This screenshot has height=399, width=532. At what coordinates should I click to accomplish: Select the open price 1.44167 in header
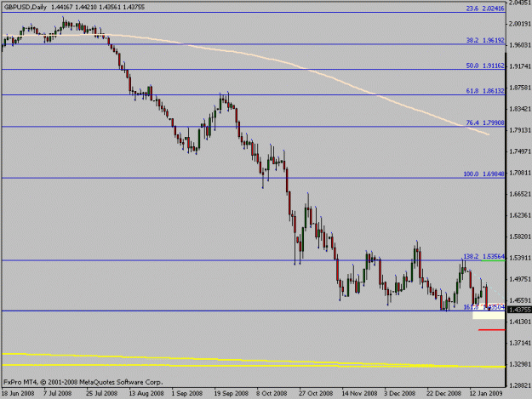point(62,7)
